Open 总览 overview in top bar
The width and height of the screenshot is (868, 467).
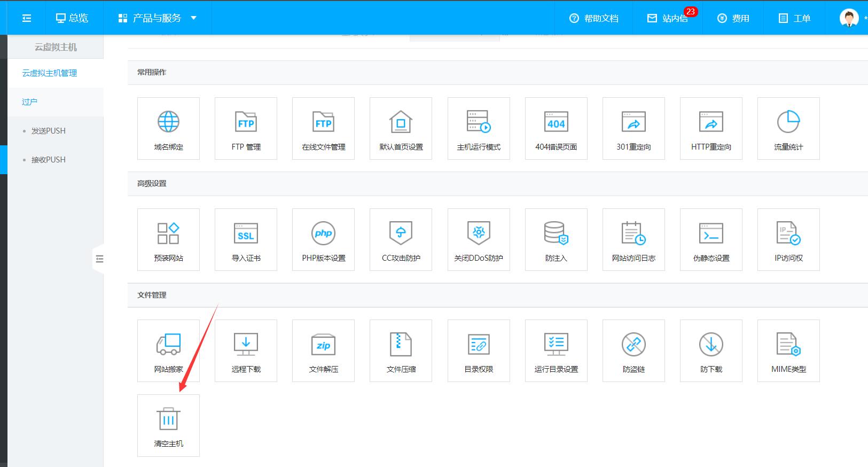(72, 18)
